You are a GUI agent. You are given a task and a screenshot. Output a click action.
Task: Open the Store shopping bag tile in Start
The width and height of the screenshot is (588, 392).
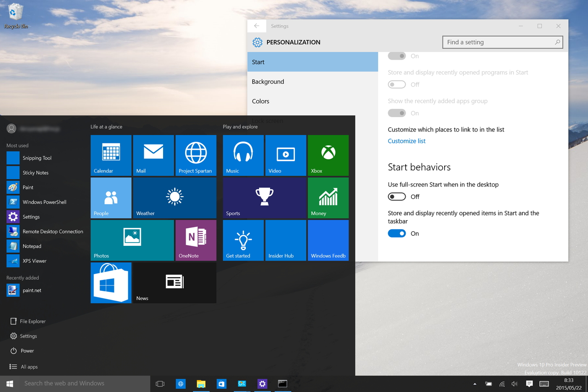pos(111,283)
